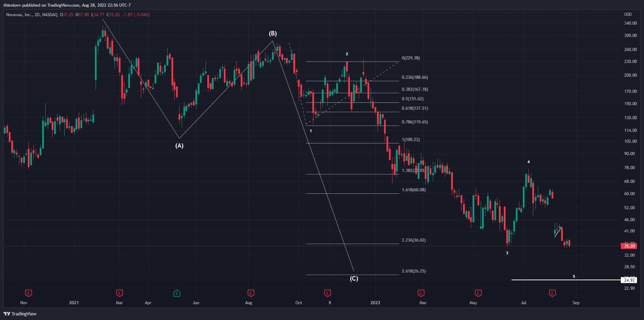
Task: Click the earnings marker above the '8' date label
Action: (x=327, y=293)
